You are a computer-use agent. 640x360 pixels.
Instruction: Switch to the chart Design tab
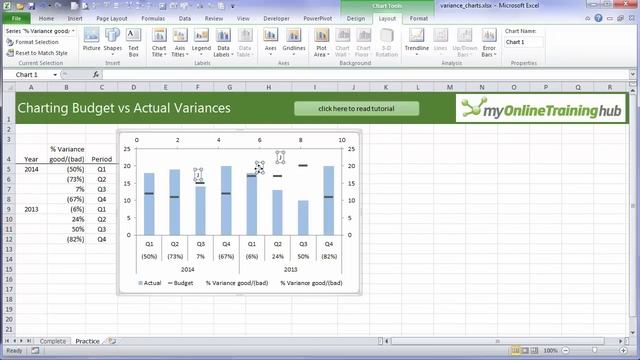point(356,18)
